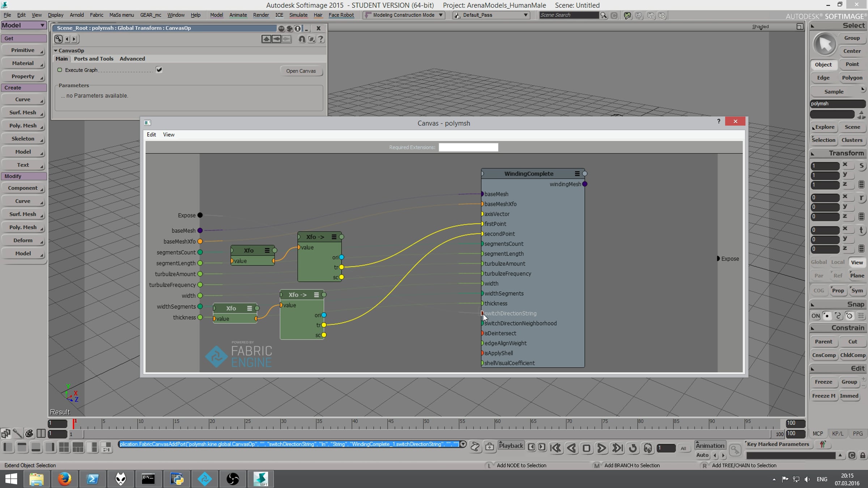Open the Default_Pass dropdown
Screen dimensions: 868x488
[526, 15]
